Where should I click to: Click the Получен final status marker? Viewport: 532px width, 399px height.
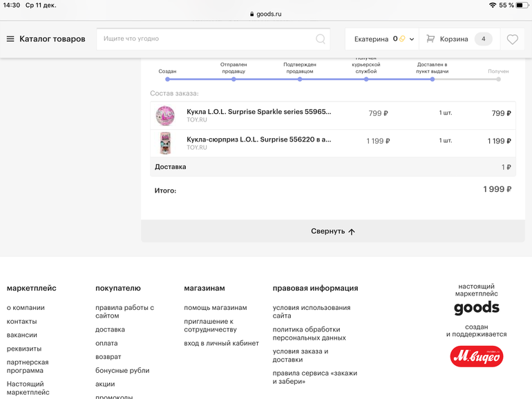click(x=498, y=79)
